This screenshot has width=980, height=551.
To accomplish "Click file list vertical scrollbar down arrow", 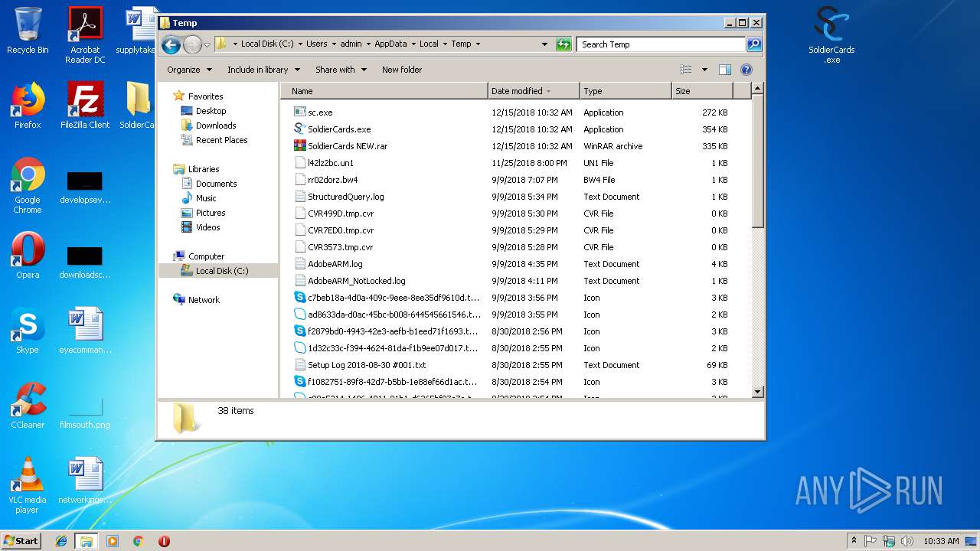I will pos(758,392).
